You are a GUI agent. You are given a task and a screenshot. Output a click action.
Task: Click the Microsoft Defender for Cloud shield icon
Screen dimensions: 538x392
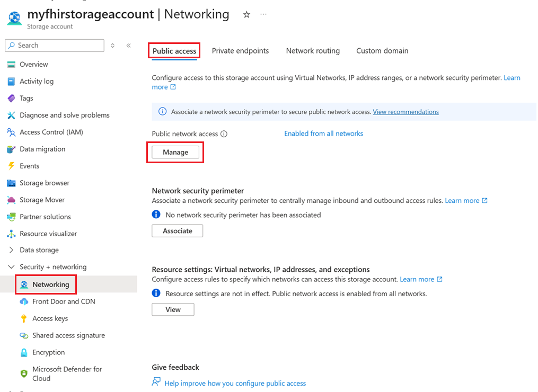(x=24, y=373)
